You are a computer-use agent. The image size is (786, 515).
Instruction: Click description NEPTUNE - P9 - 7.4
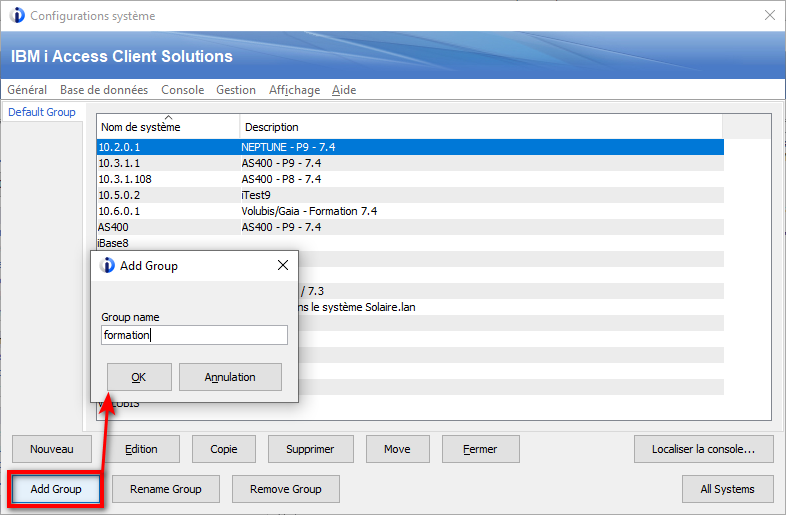pos(288,147)
